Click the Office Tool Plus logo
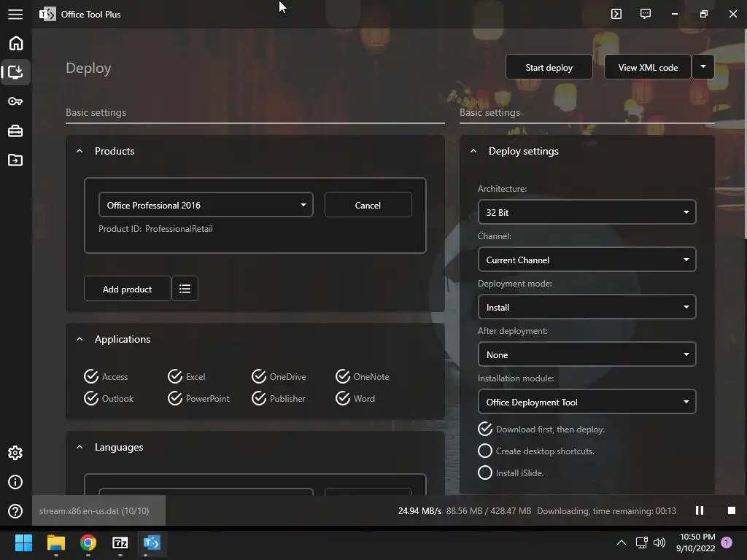The image size is (747, 560). pos(47,15)
